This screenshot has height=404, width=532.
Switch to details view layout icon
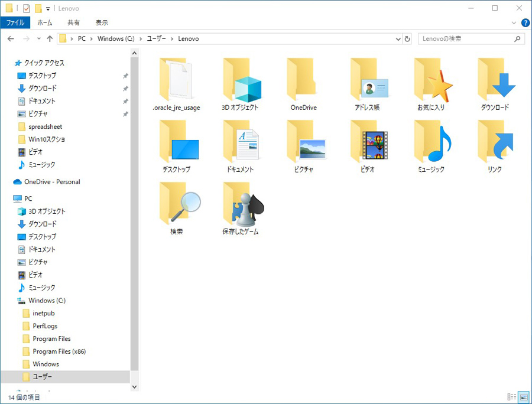[x=511, y=396]
